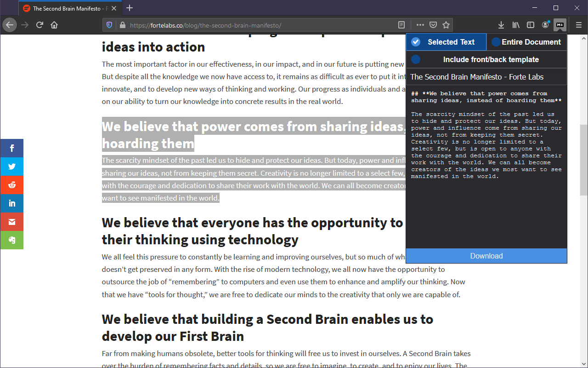588x368 pixels.
Task: Toggle reader view icon
Action: 401,25
